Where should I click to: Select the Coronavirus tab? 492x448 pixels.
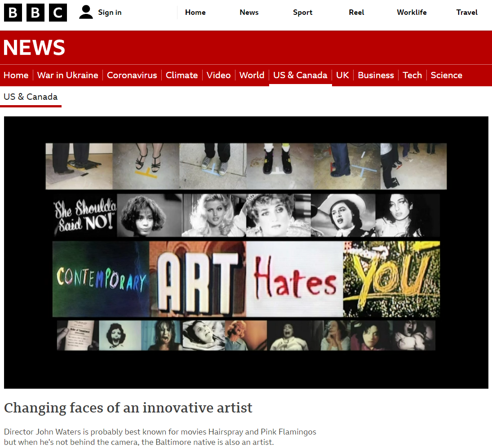[132, 75]
